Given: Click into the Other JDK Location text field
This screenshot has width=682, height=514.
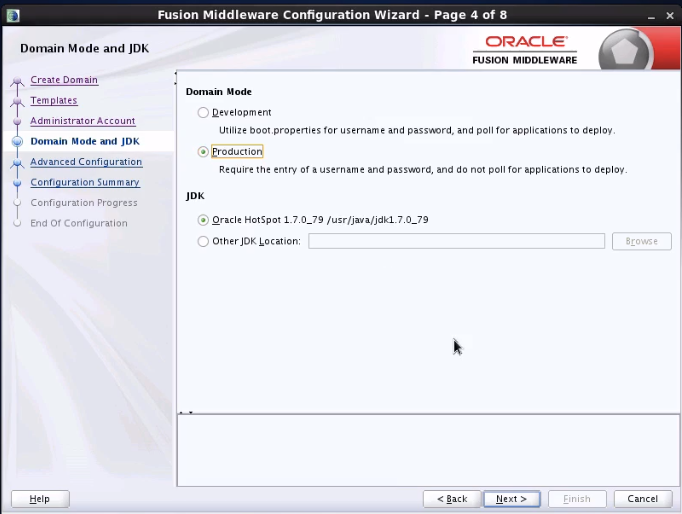Looking at the screenshot, I should 456,241.
